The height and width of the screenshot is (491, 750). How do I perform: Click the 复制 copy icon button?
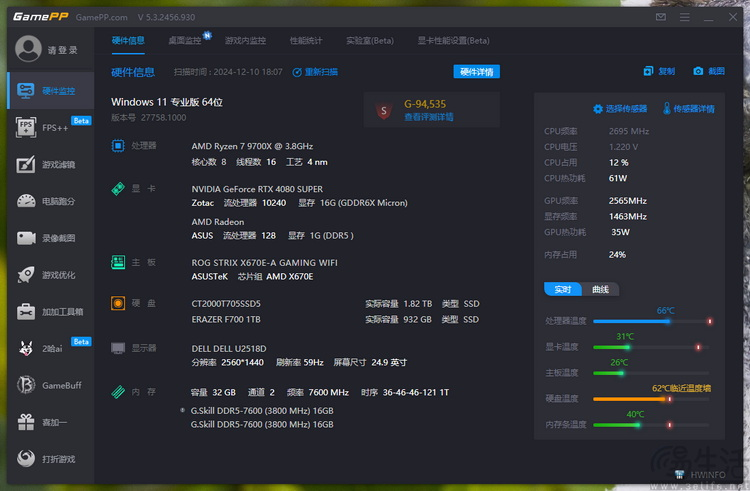[x=659, y=71]
